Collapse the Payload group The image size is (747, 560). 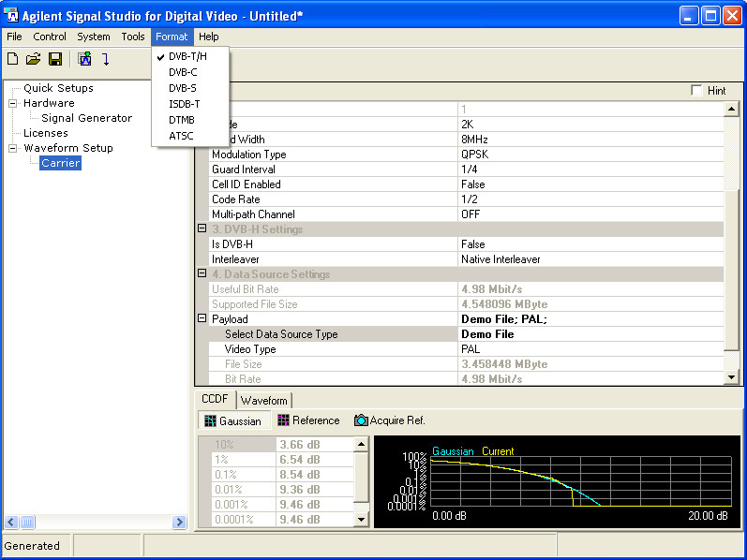[x=202, y=318]
